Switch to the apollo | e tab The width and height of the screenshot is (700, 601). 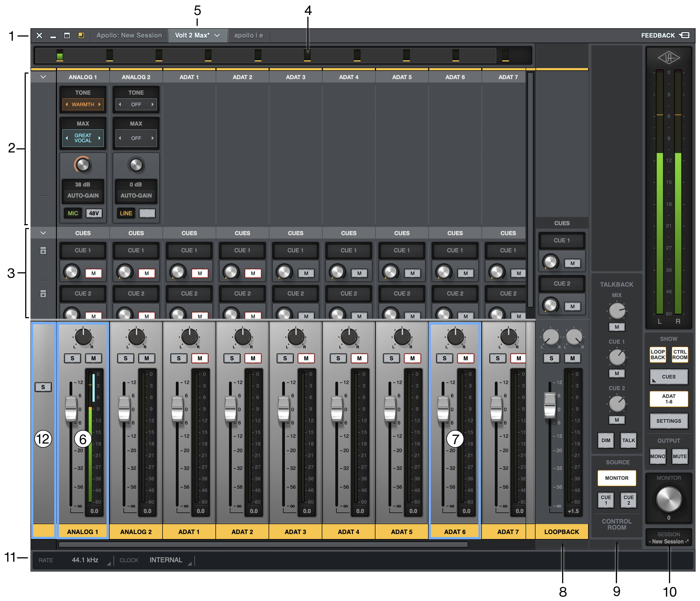[x=249, y=35]
